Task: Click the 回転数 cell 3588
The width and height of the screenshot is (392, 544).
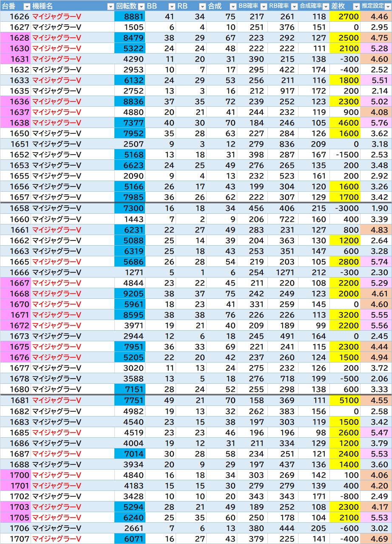Action: 130,379
